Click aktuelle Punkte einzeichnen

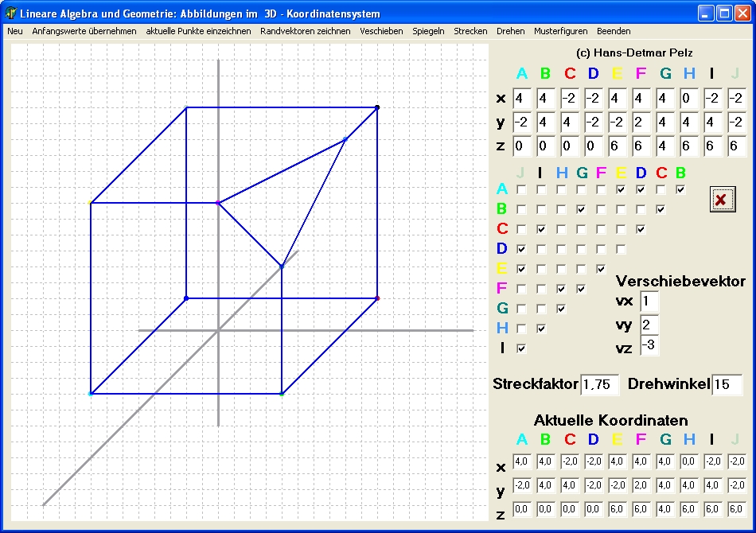[x=198, y=31]
